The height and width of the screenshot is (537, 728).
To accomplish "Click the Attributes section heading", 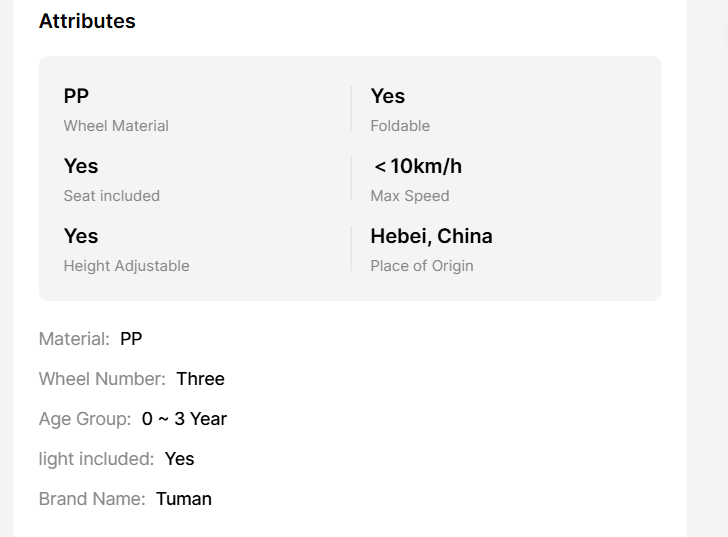I will [87, 21].
